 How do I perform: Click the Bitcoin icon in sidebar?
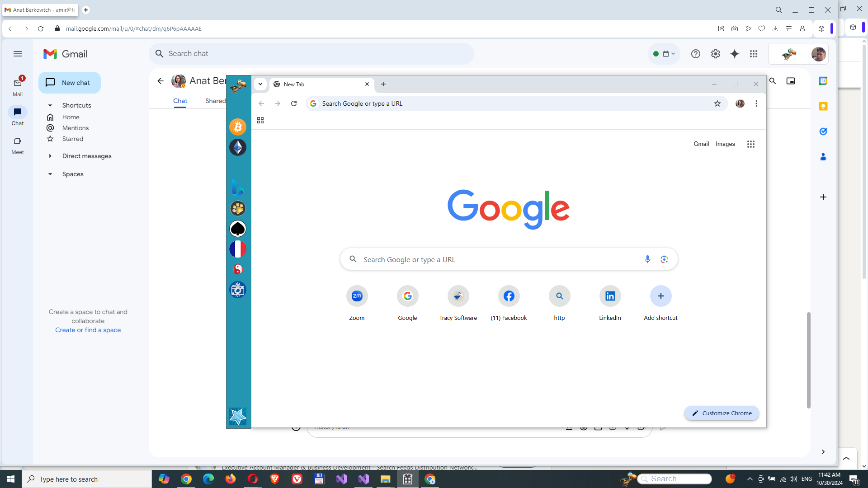tap(238, 127)
